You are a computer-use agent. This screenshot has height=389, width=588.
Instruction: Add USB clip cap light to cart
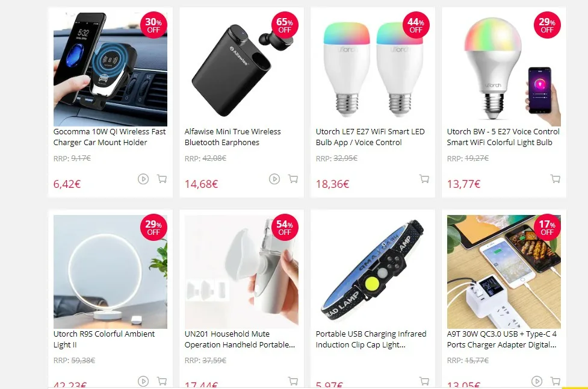point(424,381)
